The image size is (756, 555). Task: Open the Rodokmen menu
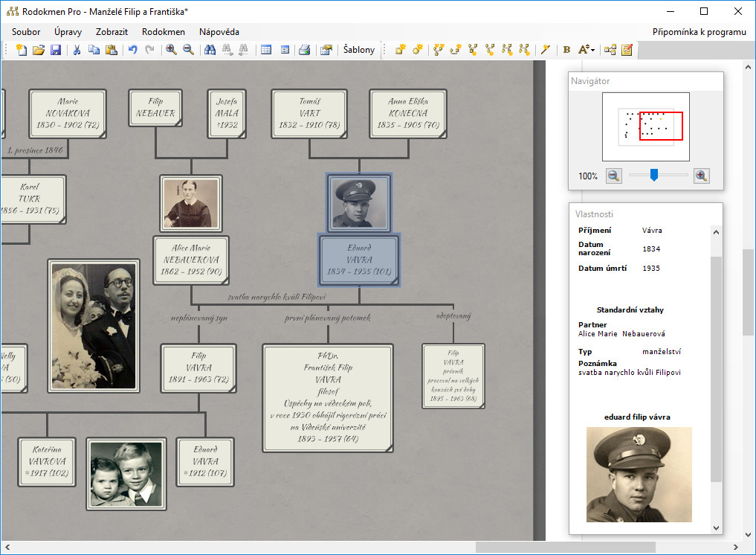[164, 32]
